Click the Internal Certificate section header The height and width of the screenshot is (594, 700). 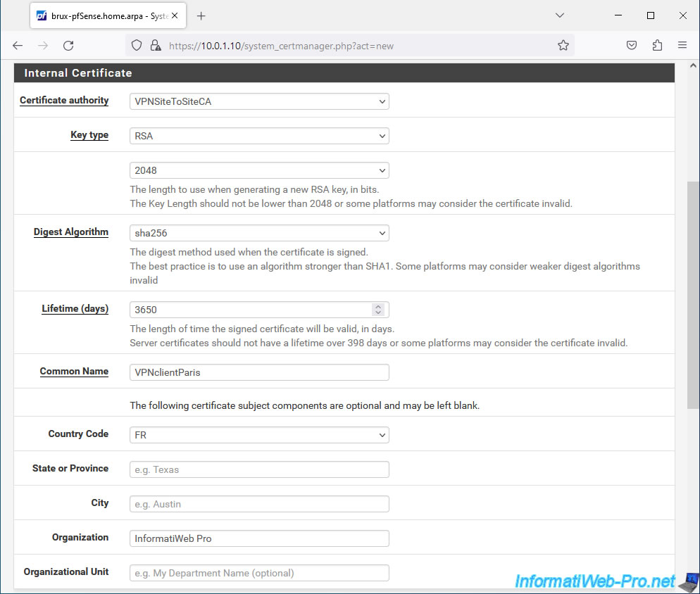click(x=344, y=72)
